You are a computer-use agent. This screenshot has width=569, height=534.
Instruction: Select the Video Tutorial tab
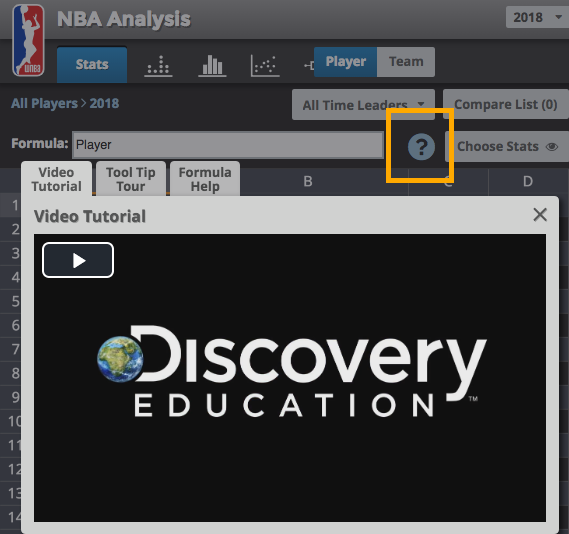(x=57, y=179)
